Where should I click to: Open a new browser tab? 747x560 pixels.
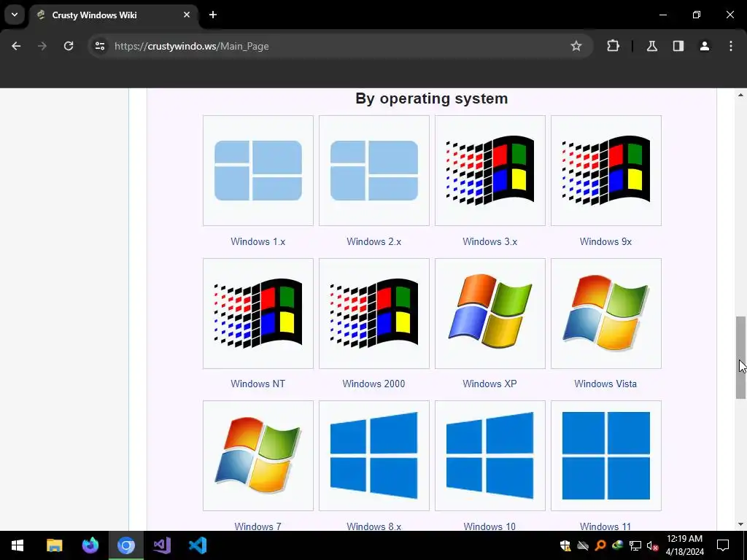point(213,15)
